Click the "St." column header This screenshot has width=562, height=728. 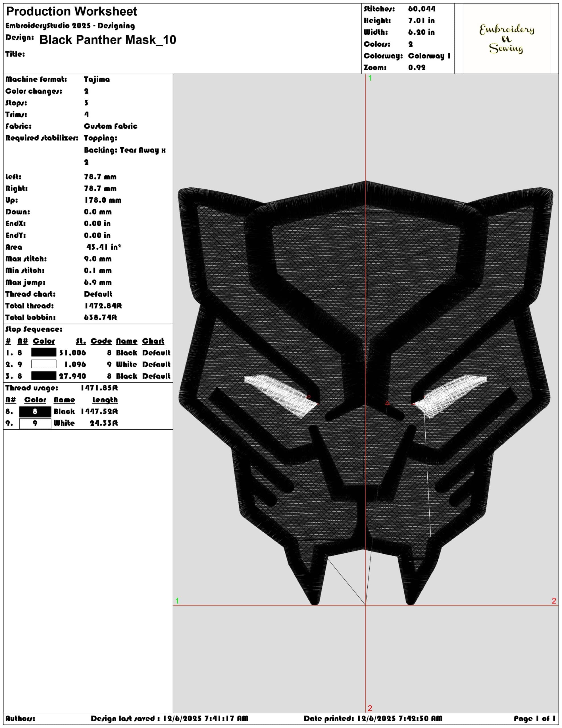pos(81,341)
